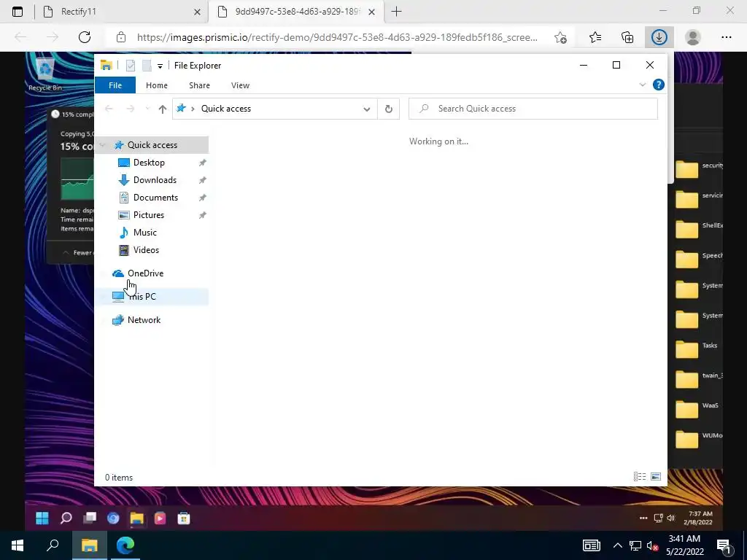Open network status tray icon
This screenshot has width=747, height=560.
click(635, 545)
